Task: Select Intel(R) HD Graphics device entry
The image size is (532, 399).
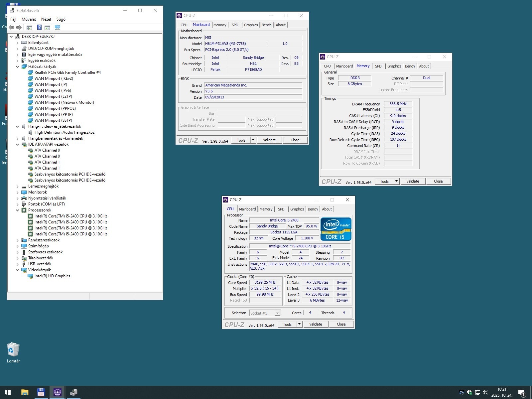Action: pos(52,276)
